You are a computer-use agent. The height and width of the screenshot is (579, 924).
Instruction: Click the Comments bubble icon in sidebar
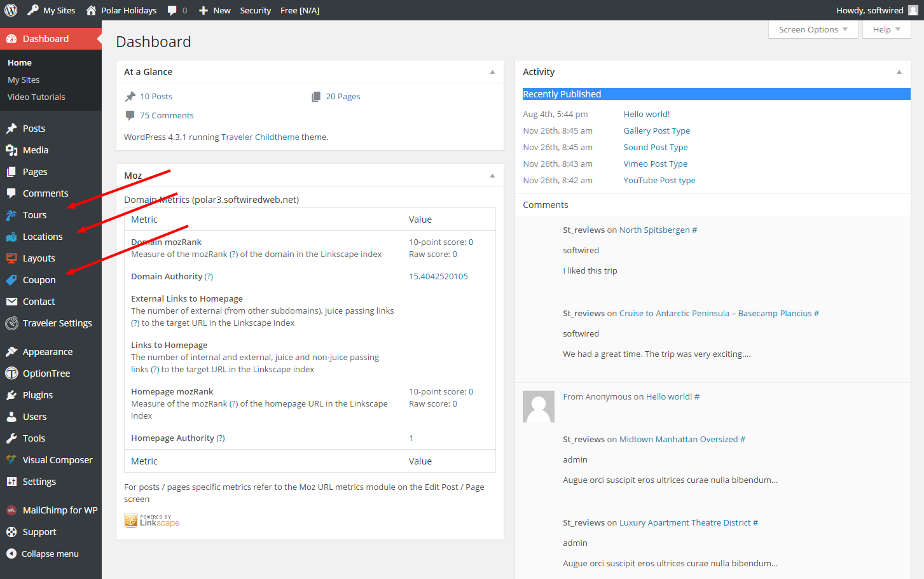11,193
